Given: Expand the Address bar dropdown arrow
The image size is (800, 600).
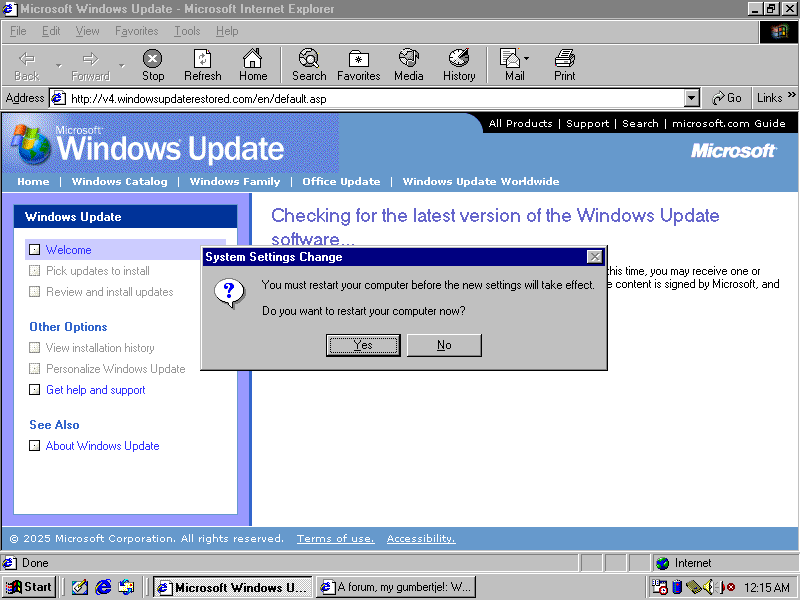Looking at the screenshot, I should 691,98.
